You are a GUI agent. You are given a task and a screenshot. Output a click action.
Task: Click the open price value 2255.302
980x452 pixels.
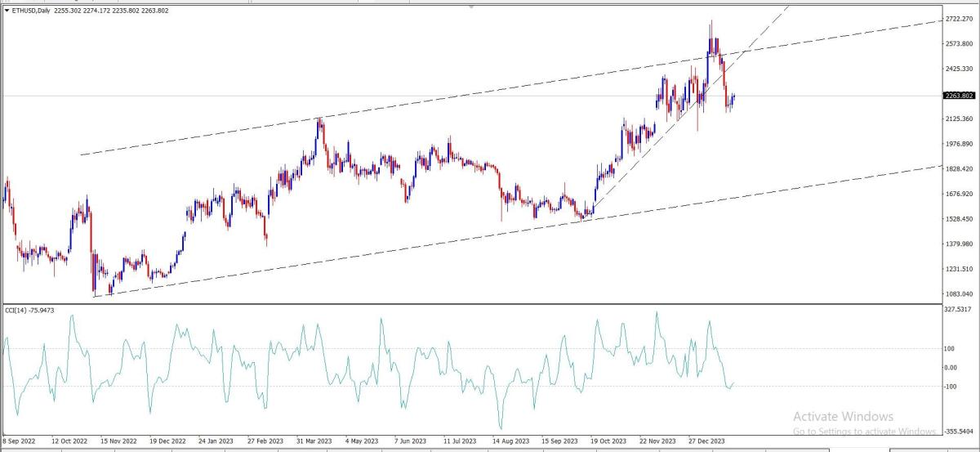tap(68, 11)
